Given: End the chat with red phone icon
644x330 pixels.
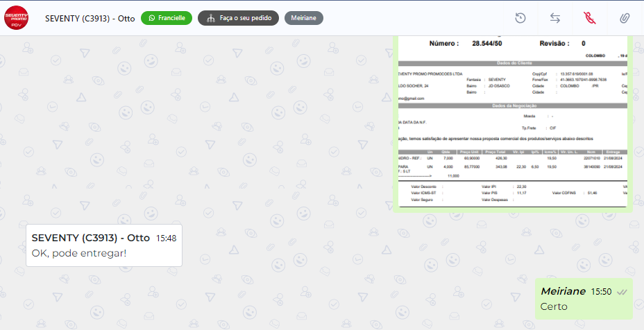Looking at the screenshot, I should (589, 18).
